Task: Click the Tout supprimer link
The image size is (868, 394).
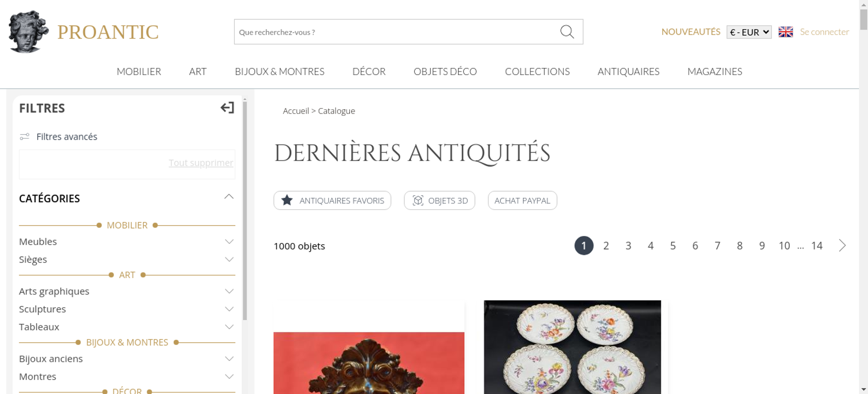Action: pyautogui.click(x=201, y=163)
